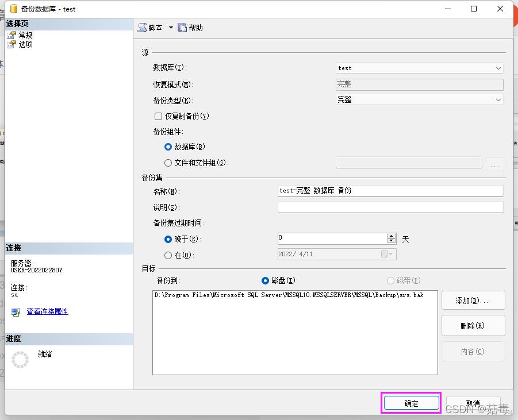Screen dimensions: 518x420
Task: Choose the 在 expiration date radio option
Action: click(x=168, y=255)
